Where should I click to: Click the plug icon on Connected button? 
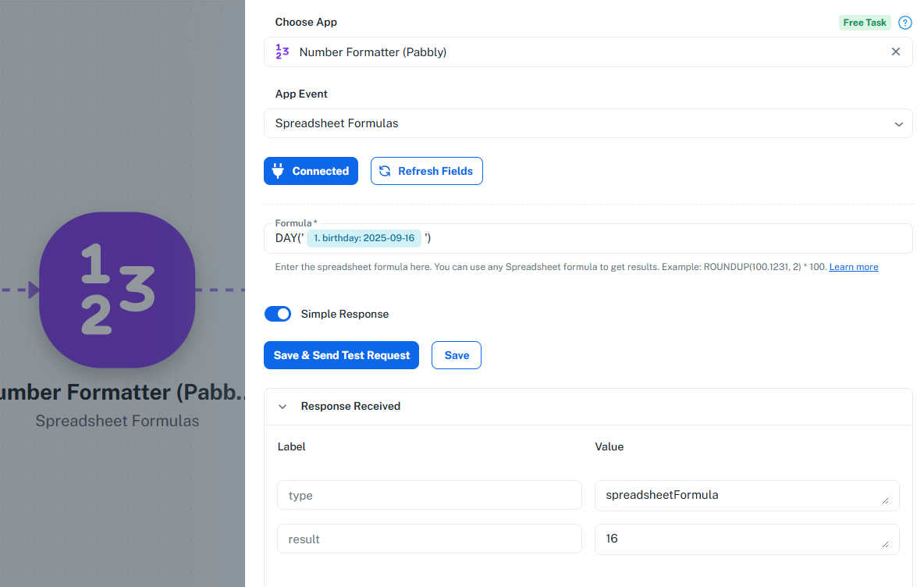(x=278, y=171)
